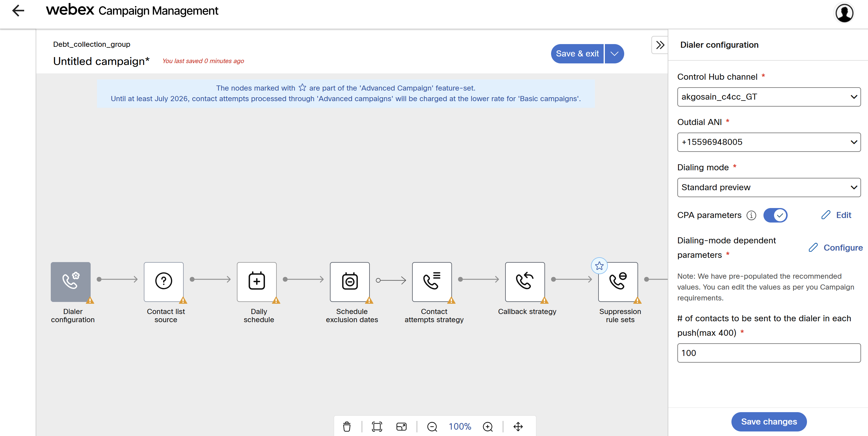Screen dimensions: 868x436
Task: Click the delete trash icon in canvas toolbar
Action: point(347,426)
